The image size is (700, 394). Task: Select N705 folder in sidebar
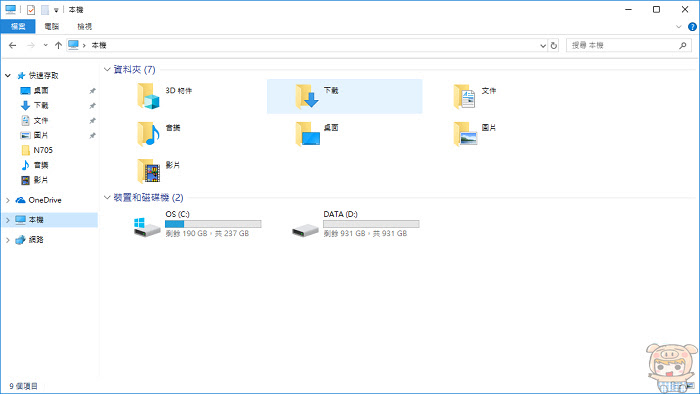click(x=43, y=150)
